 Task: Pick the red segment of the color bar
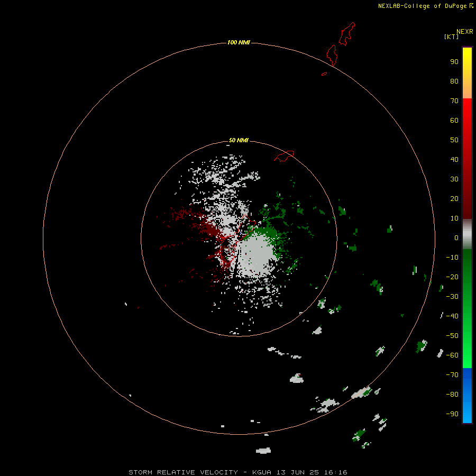click(x=467, y=159)
